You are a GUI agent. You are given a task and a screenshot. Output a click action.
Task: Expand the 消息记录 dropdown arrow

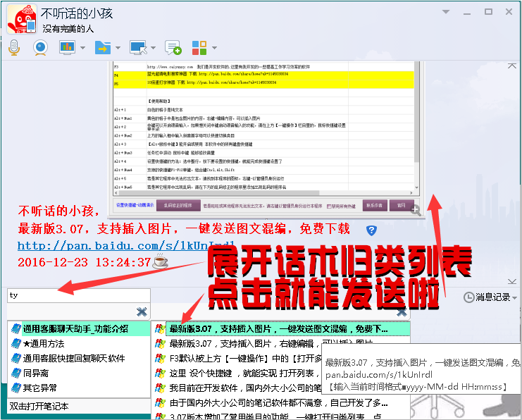pyautogui.click(x=515, y=297)
